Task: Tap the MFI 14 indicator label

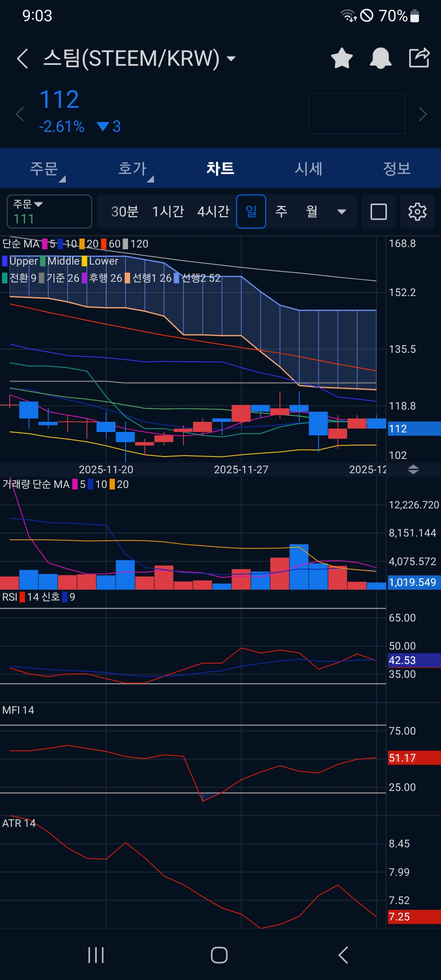Action: pyautogui.click(x=18, y=710)
